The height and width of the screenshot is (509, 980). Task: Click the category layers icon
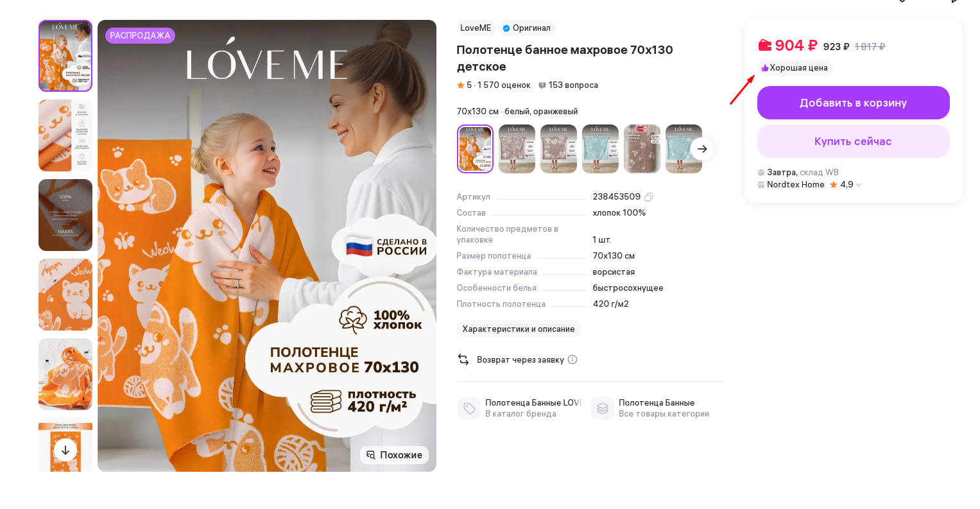(x=603, y=408)
